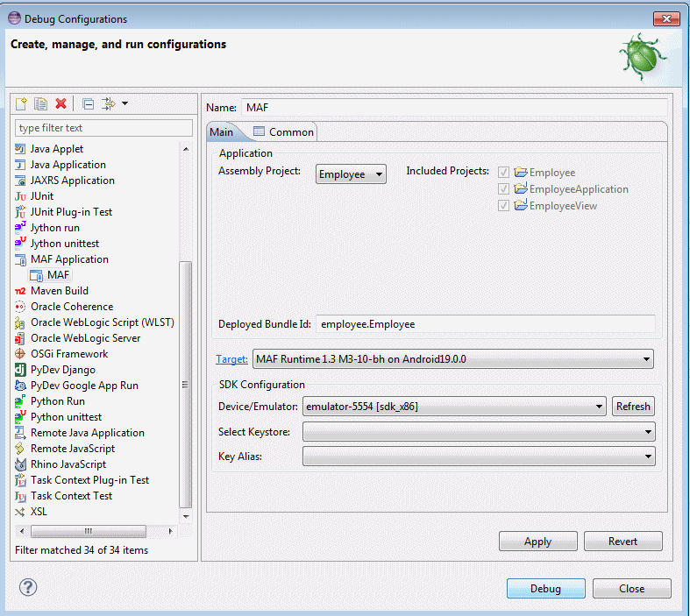Viewport: 690px width, 616px height.
Task: Click the type filter text field
Action: (103, 128)
